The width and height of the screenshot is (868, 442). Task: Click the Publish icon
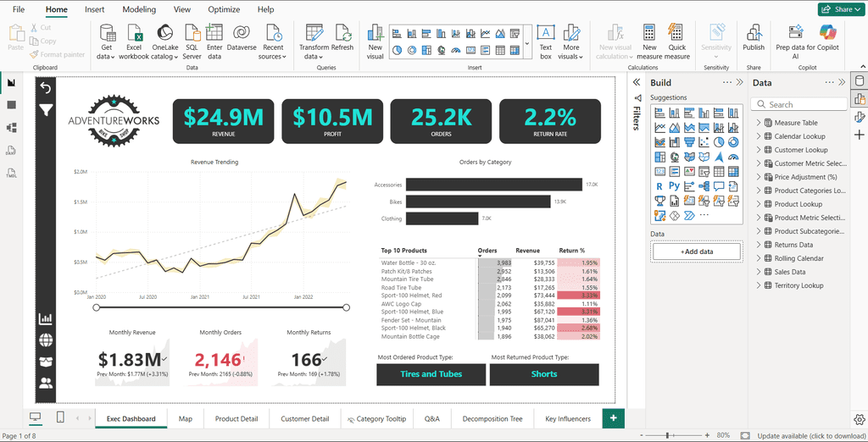(x=754, y=38)
